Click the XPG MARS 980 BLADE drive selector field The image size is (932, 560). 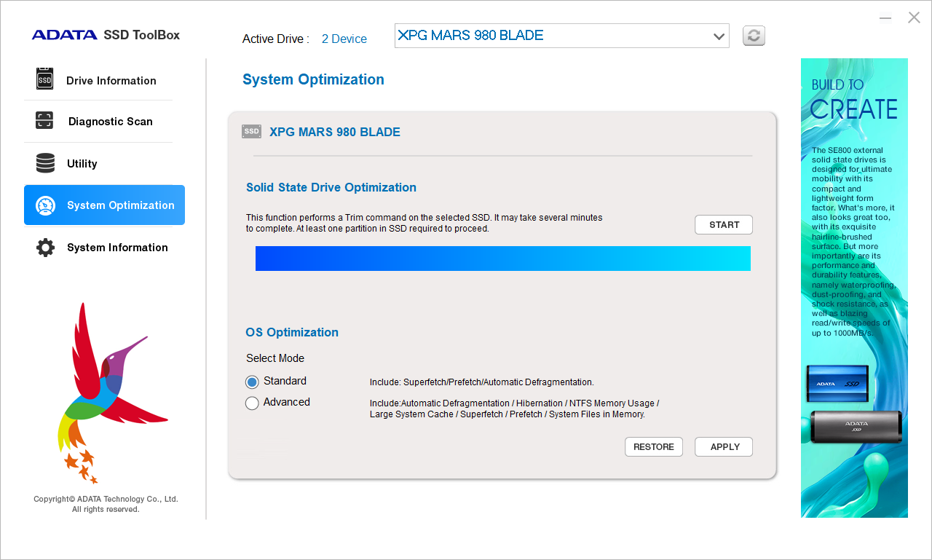[x=561, y=36]
